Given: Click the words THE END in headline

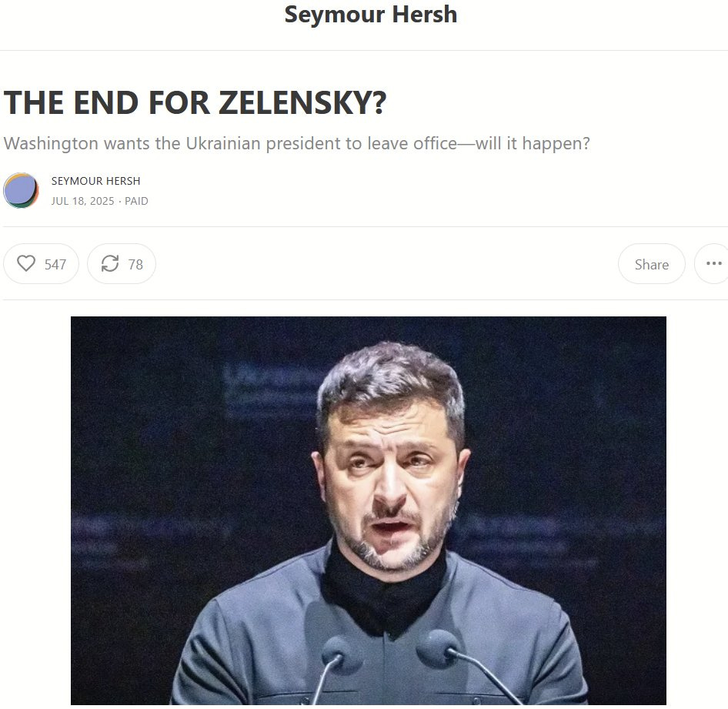Looking at the screenshot, I should [x=71, y=102].
